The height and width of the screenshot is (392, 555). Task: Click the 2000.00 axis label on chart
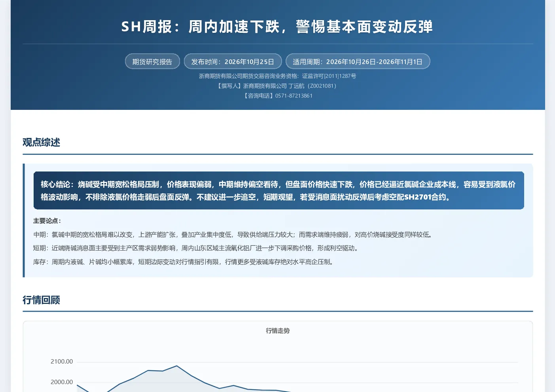[x=62, y=382]
